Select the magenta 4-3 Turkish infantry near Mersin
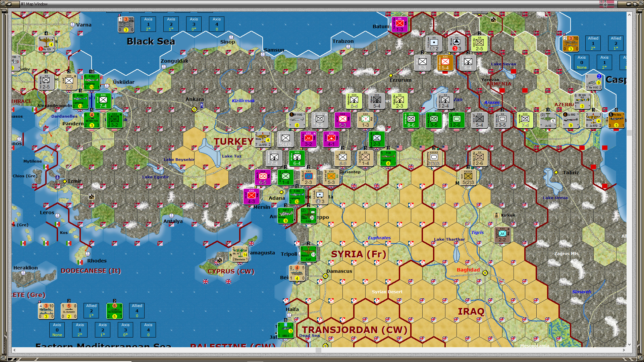The image size is (644, 362). [251, 196]
